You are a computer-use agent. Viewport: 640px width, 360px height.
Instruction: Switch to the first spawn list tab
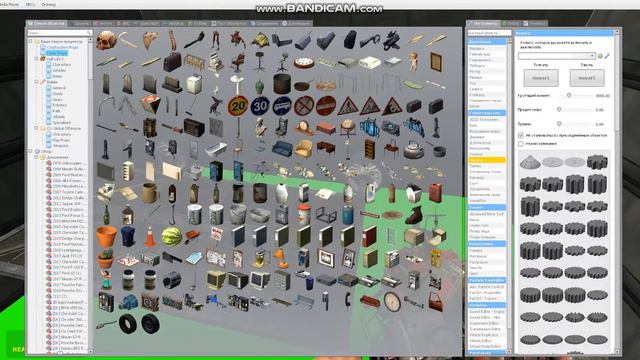47,24
